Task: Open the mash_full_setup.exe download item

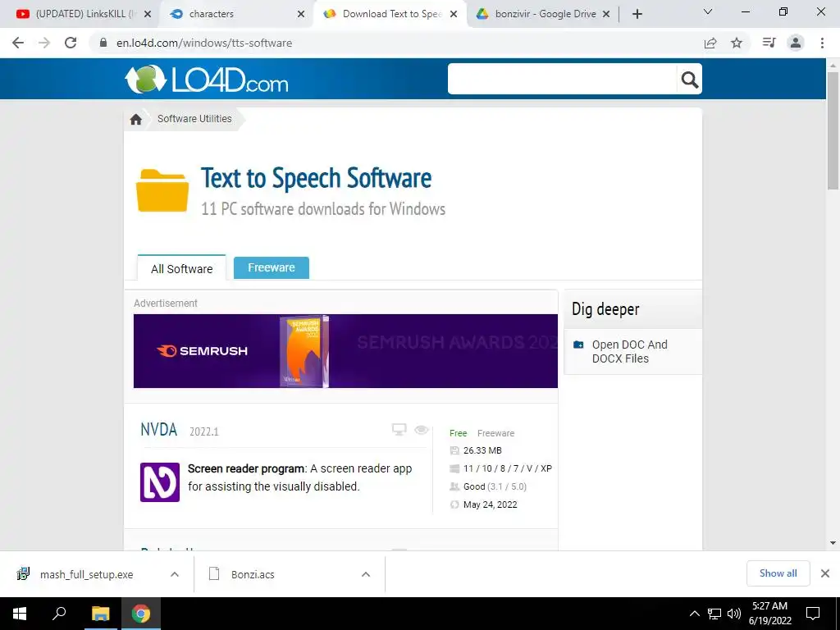Action: [86, 574]
